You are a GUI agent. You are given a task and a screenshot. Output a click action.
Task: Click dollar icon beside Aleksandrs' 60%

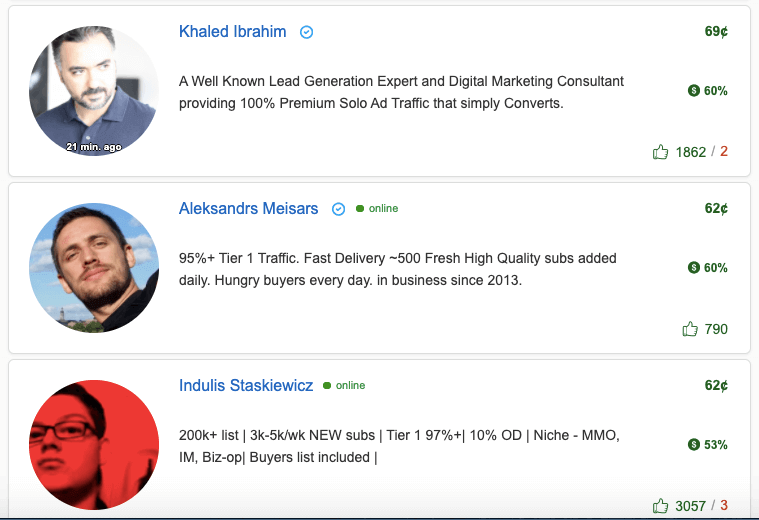point(694,267)
